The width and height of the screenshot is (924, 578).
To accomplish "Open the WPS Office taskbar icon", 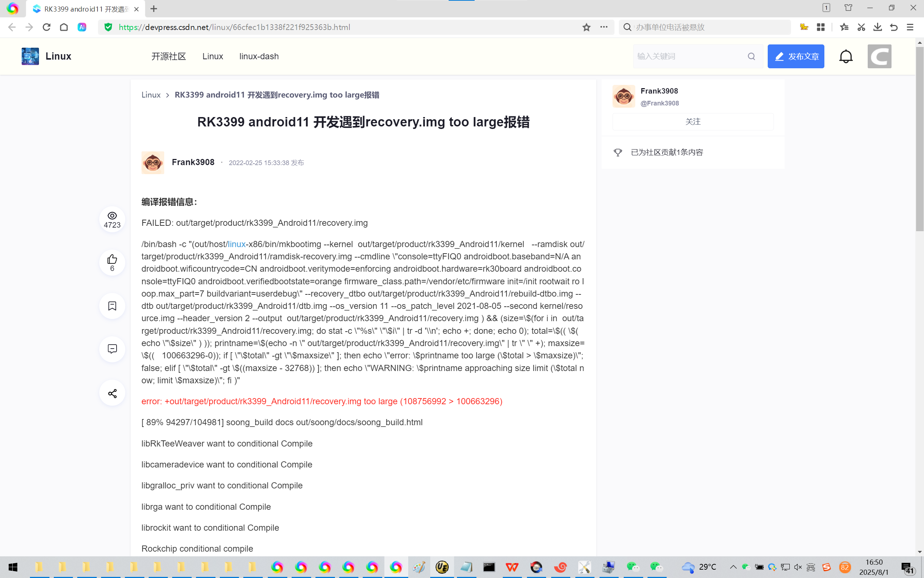I will tap(512, 567).
